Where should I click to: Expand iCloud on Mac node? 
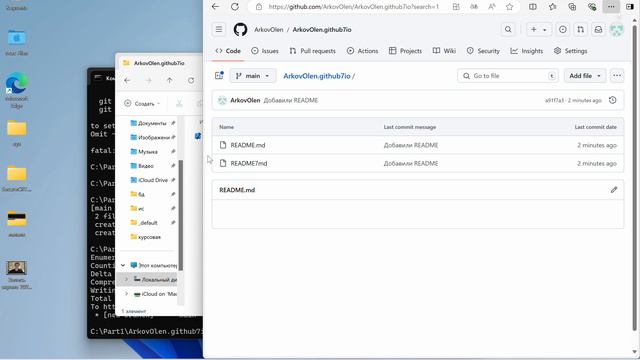point(126,294)
